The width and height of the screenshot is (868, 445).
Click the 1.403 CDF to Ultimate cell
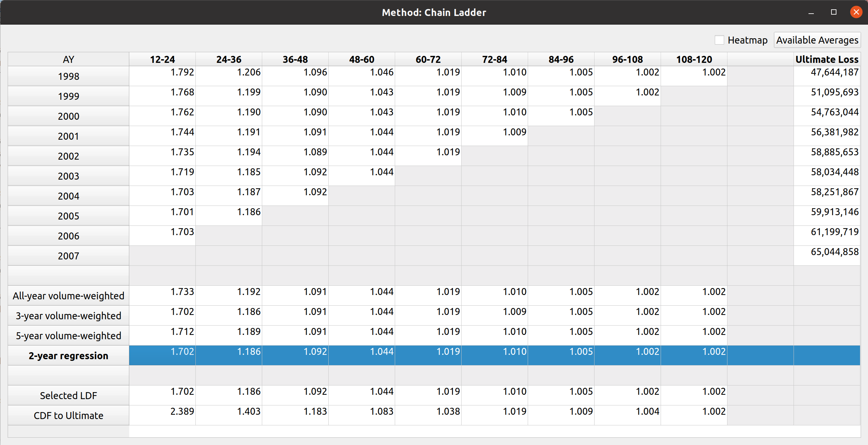point(229,415)
